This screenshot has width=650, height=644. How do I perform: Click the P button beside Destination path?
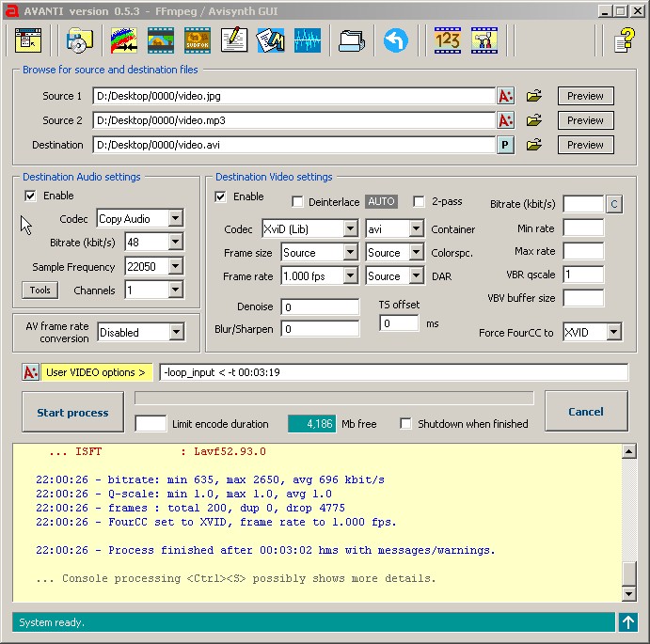coord(505,145)
